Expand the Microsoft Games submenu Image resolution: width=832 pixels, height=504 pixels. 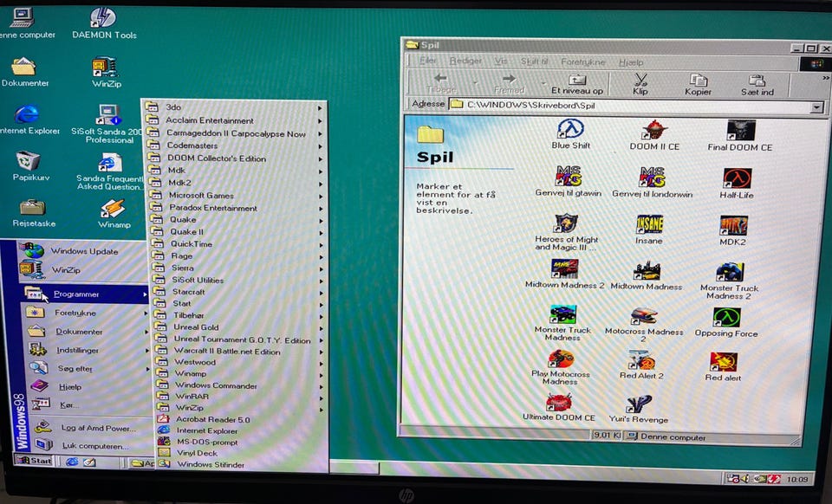pyautogui.click(x=237, y=195)
